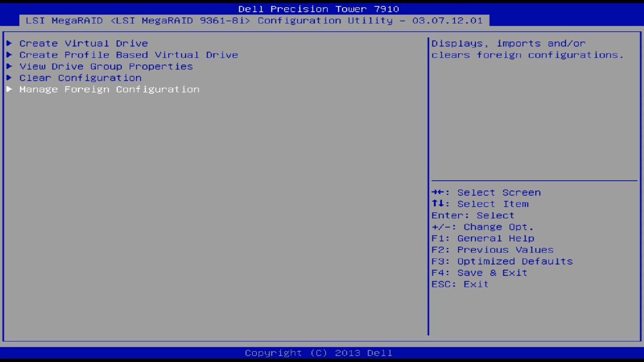
Task: Click the Dell Precision Tower 7910 header
Action: (318, 8)
